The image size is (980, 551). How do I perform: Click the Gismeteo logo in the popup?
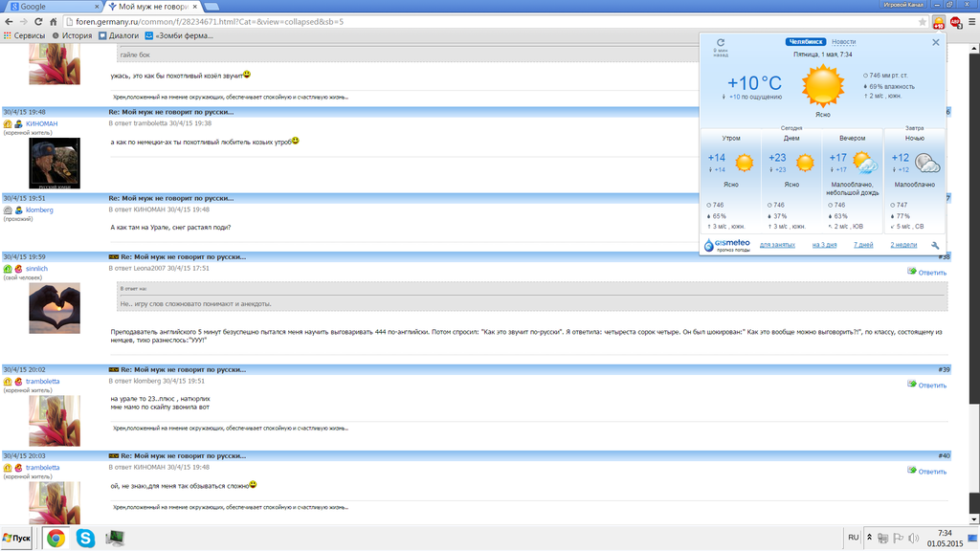coord(727,245)
